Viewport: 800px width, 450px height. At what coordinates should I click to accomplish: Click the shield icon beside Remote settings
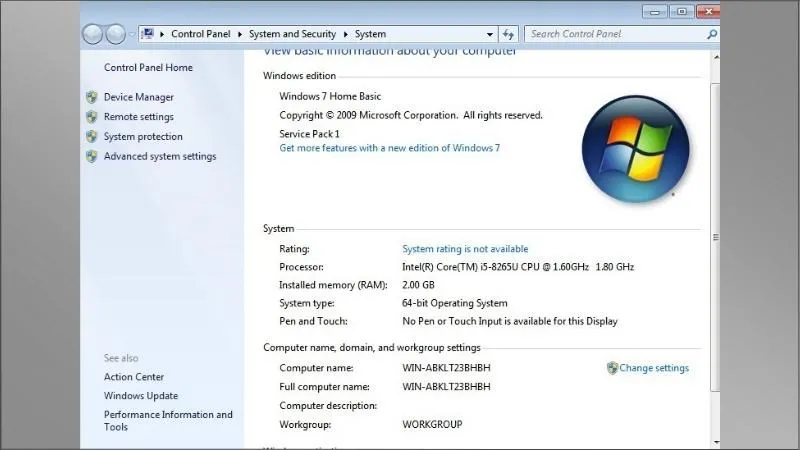pos(91,117)
